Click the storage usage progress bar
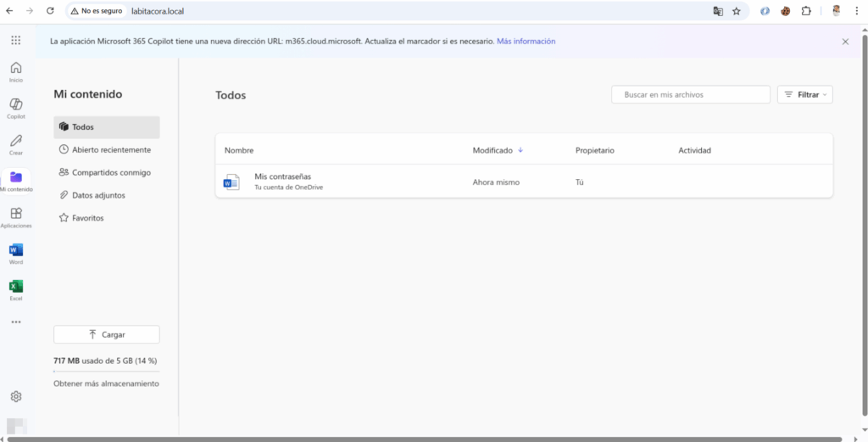Image resolution: width=868 pixels, height=442 pixels. click(106, 372)
